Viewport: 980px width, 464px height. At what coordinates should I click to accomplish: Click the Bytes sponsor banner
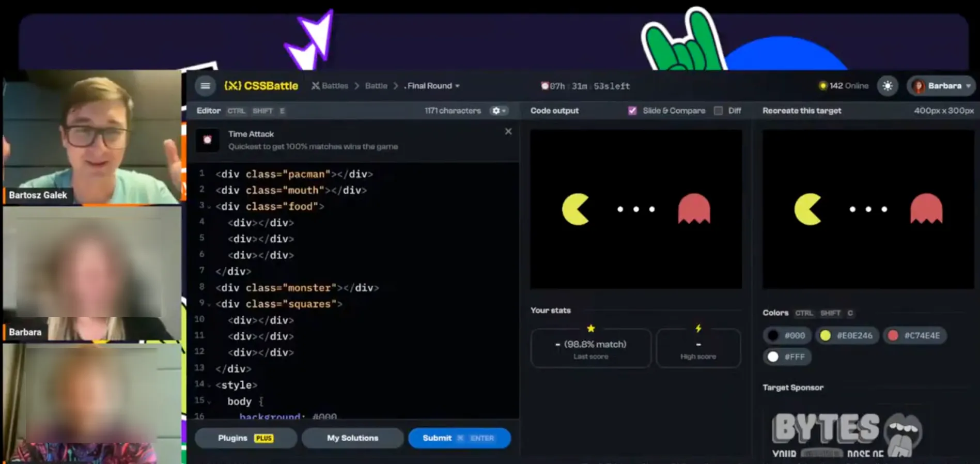pos(847,434)
